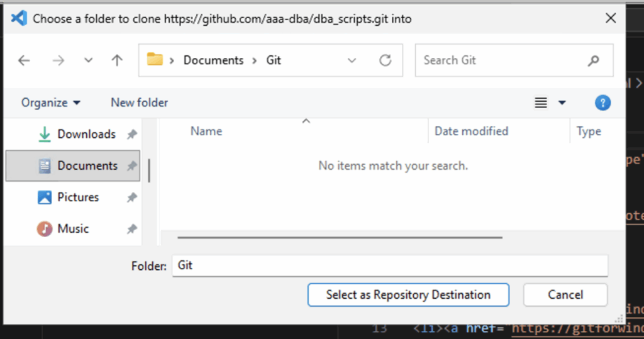Click into the Folder name field

click(x=390, y=265)
